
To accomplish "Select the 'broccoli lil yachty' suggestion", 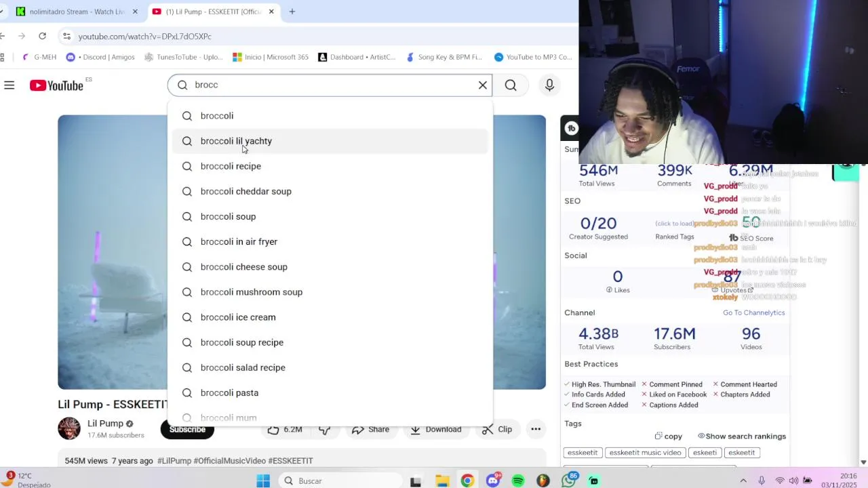I will [330, 141].
